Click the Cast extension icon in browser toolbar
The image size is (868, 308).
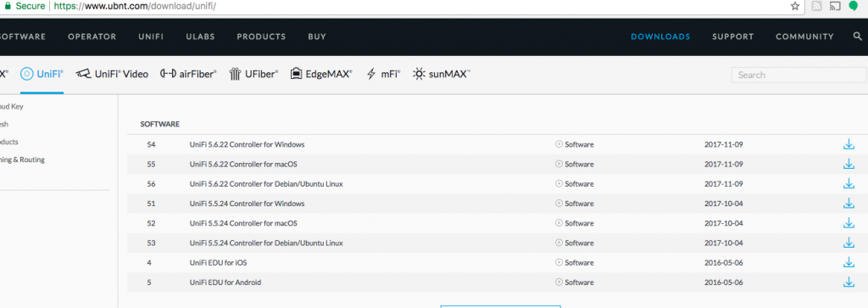click(x=835, y=6)
